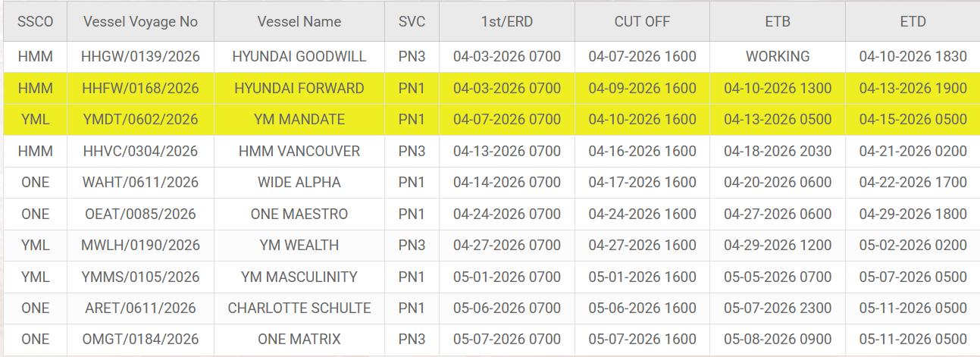Click voyage number YMDT/0602/2026
Viewport: 980px width, 357px height.
pos(140,119)
